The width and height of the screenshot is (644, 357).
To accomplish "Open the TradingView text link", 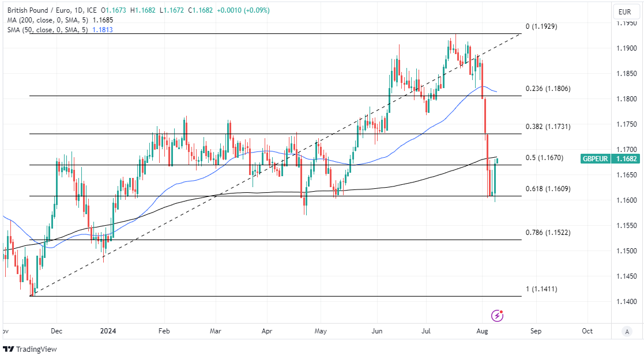I will click(36, 349).
